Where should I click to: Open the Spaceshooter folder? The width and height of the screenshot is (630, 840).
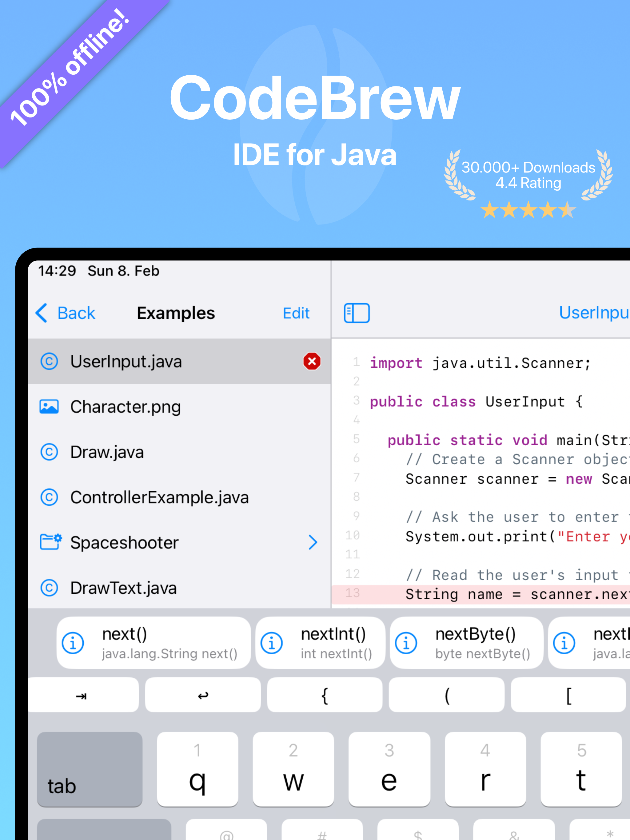pyautogui.click(x=179, y=542)
